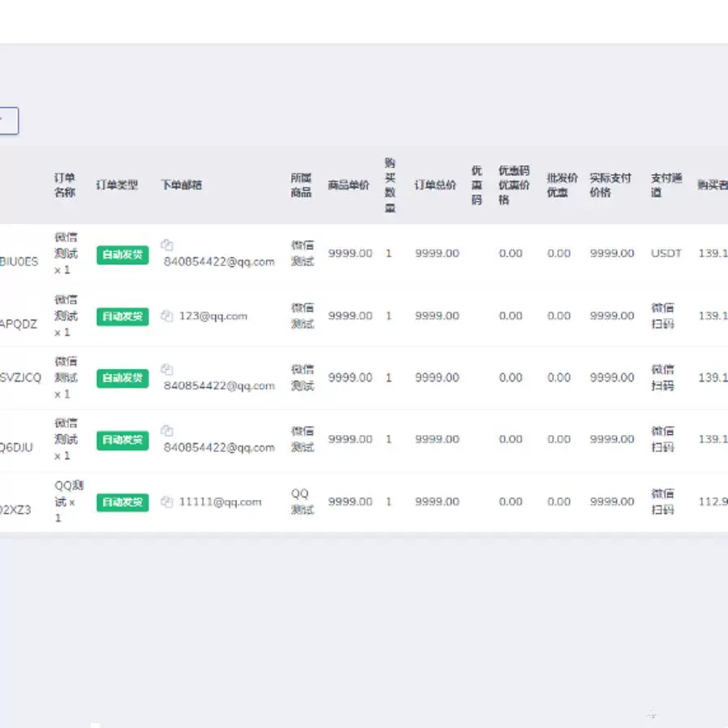728x728 pixels.
Task: Click the 下单邮箱 column header
Action: (181, 185)
